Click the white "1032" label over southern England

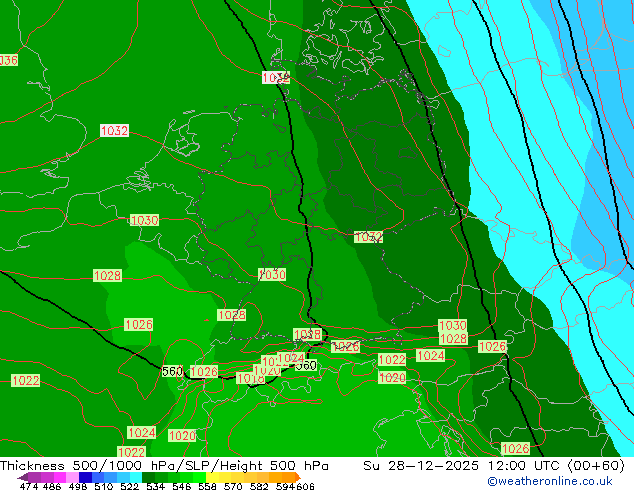coord(114,131)
